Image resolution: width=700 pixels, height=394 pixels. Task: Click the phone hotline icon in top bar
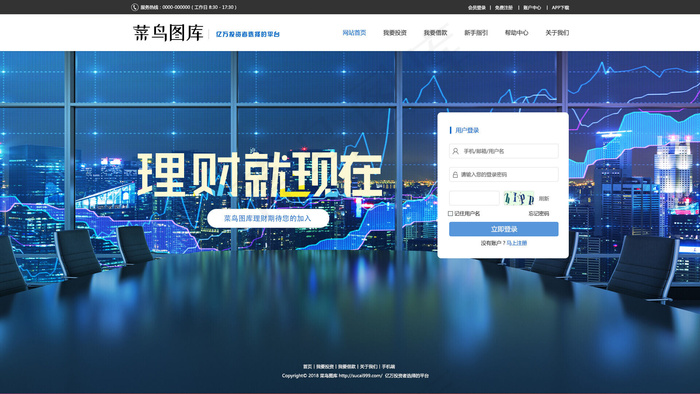[x=134, y=7]
